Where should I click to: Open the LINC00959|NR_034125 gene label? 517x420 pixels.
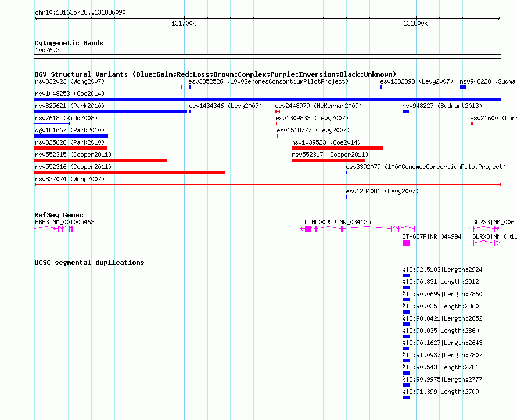point(338,222)
